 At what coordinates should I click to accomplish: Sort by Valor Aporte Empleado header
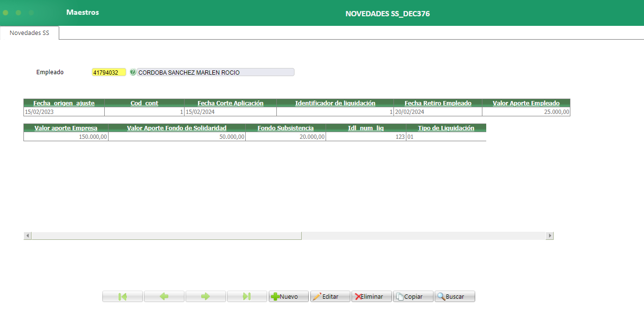(526, 103)
